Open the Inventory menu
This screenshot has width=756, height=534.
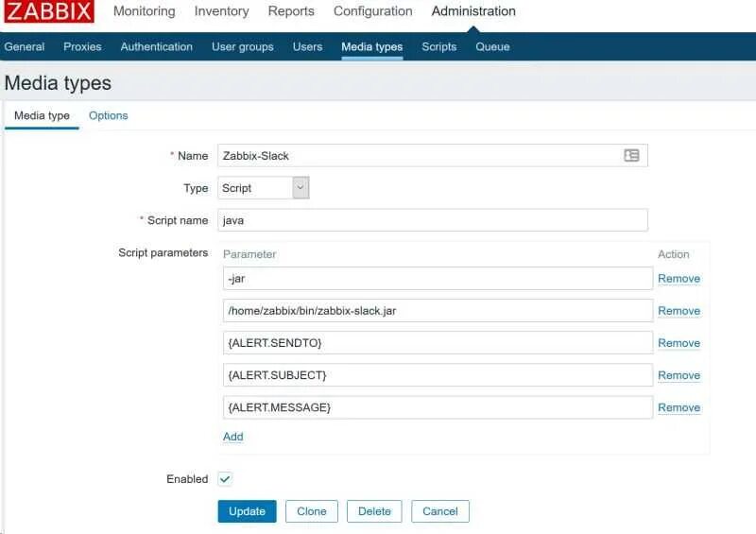click(x=222, y=11)
